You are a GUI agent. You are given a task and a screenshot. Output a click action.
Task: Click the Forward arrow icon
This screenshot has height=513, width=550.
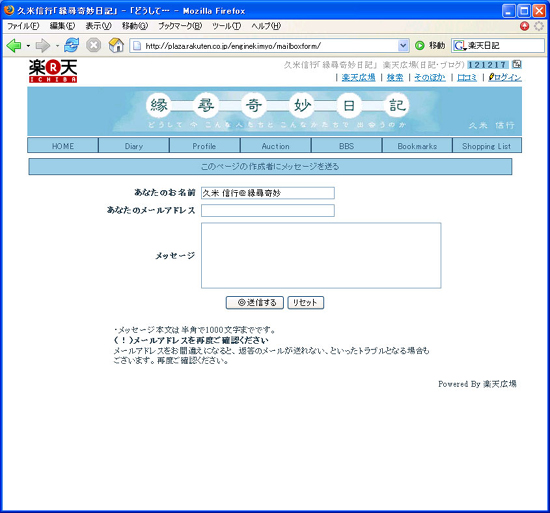pos(43,46)
